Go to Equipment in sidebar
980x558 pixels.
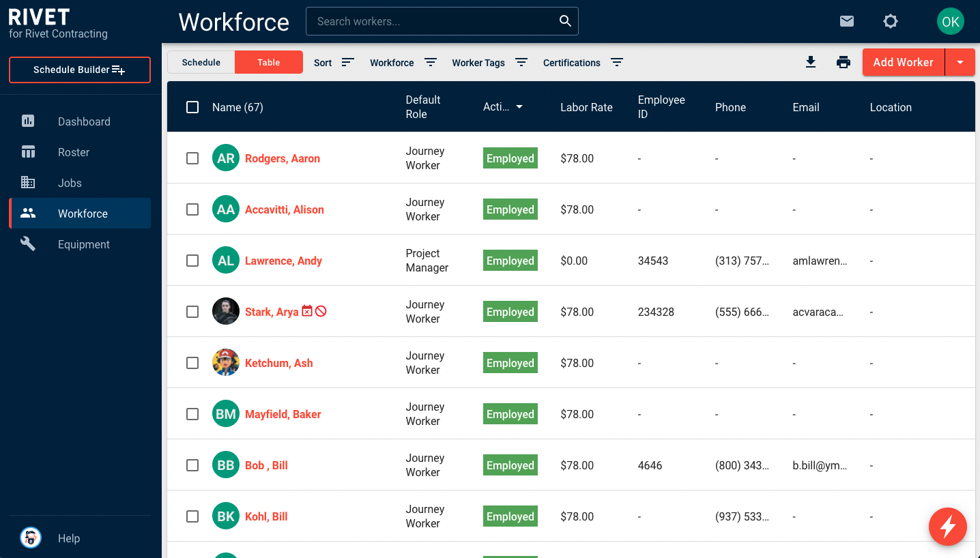coord(80,244)
